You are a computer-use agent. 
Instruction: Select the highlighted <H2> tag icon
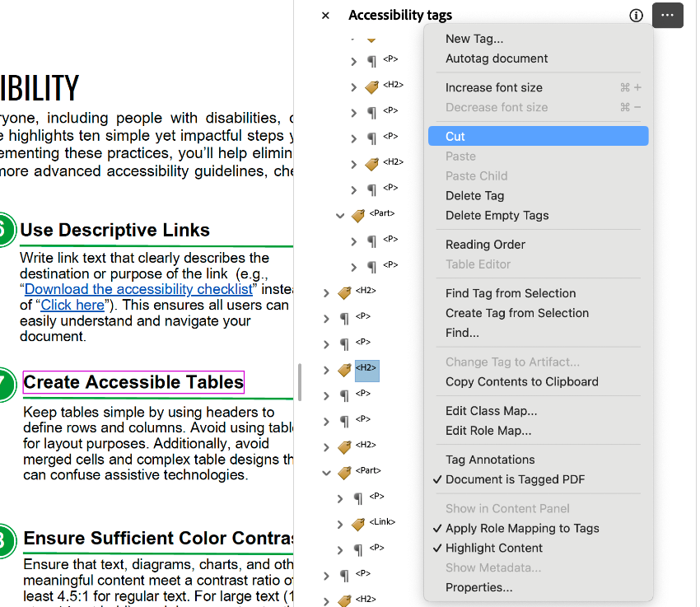click(x=366, y=370)
